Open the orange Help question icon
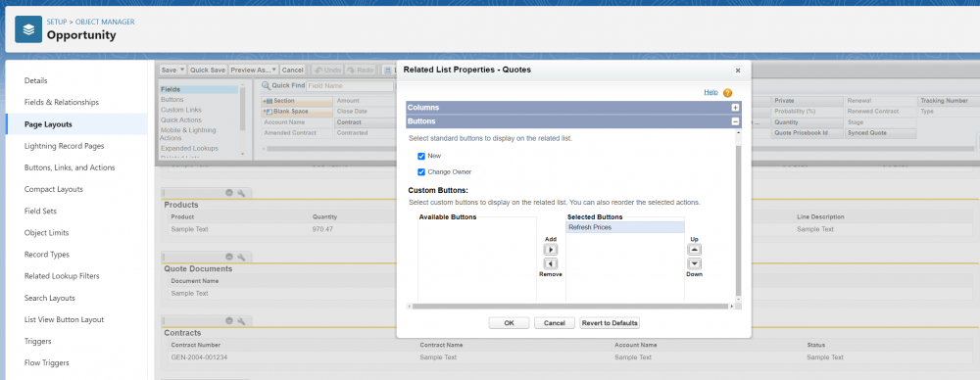The height and width of the screenshot is (380, 980). [727, 92]
